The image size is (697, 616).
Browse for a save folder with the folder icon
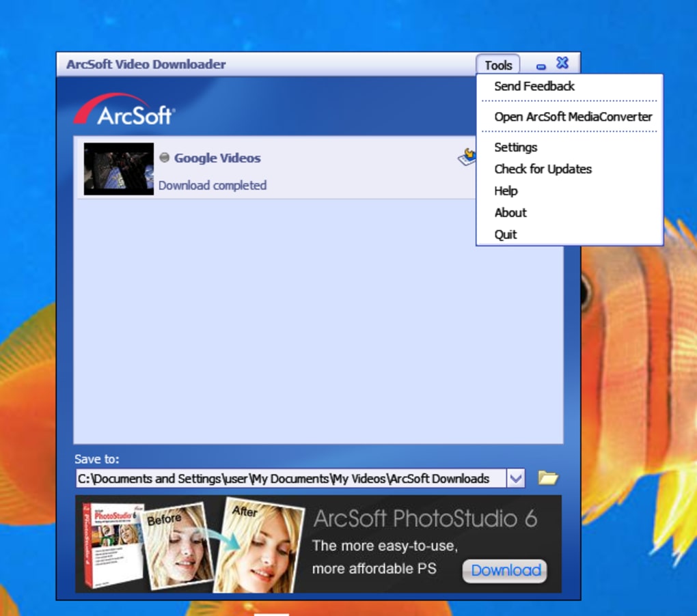click(548, 478)
